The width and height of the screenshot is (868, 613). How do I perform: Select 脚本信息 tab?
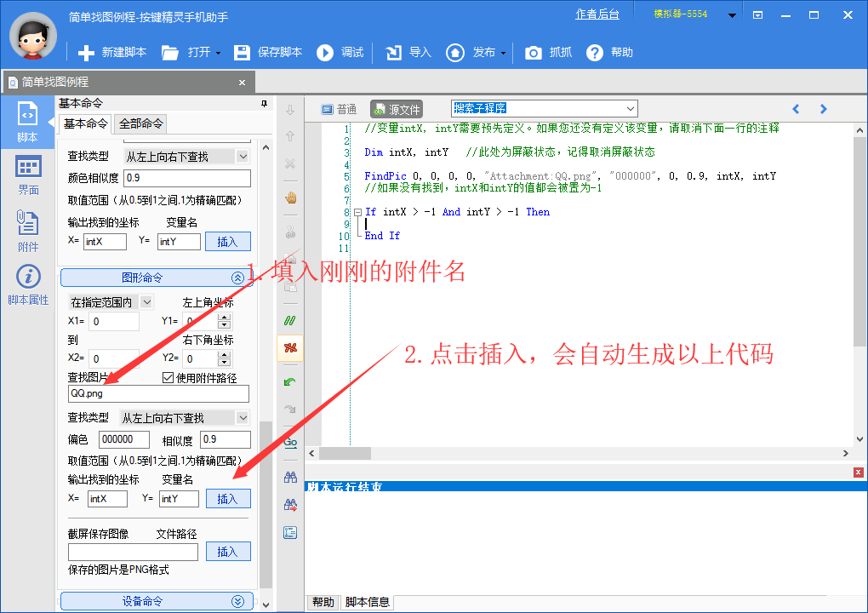(367, 602)
